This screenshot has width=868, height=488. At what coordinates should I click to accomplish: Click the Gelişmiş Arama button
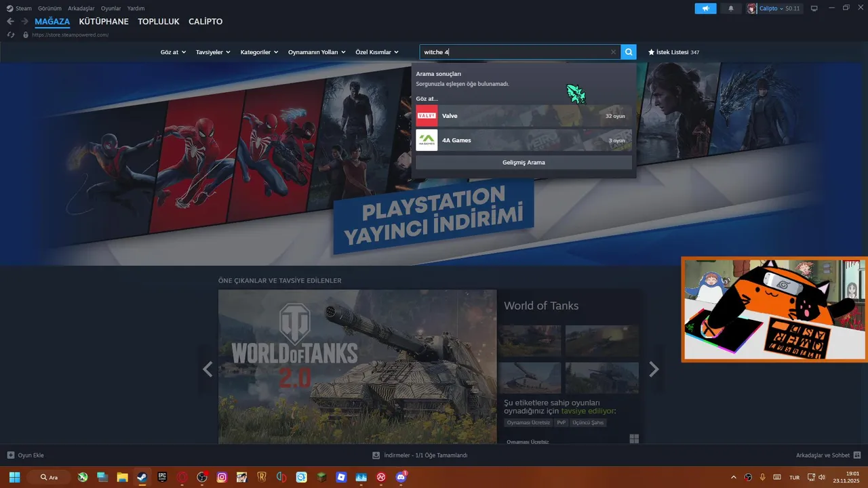[x=524, y=163]
